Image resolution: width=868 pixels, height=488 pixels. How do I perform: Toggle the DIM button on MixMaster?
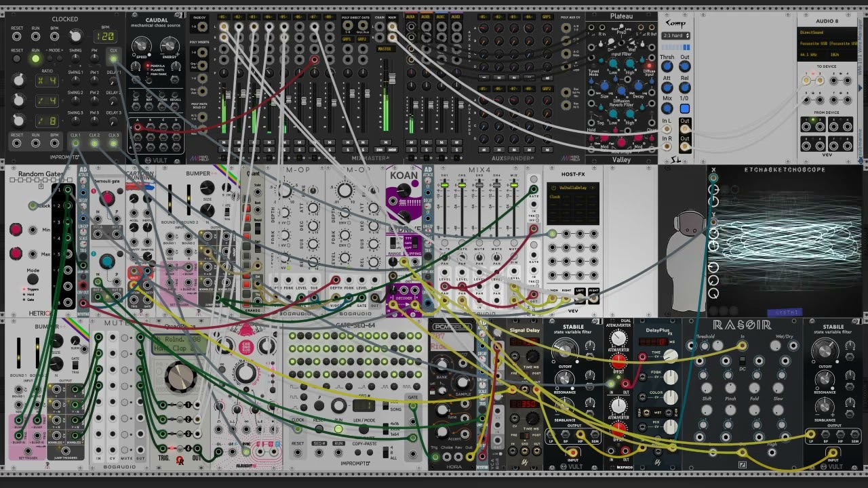pyautogui.click(x=378, y=150)
